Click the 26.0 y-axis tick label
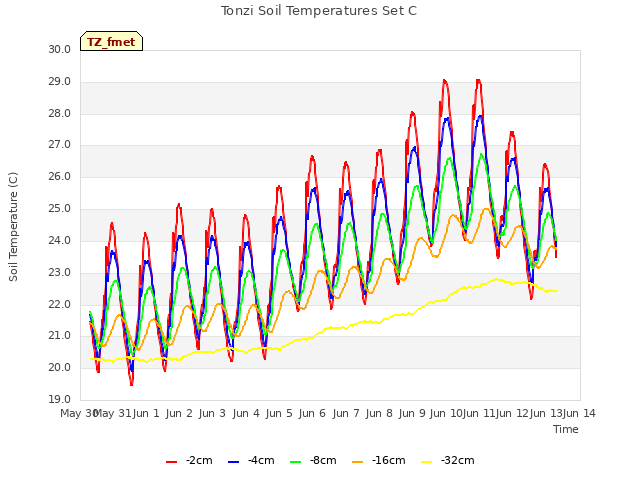 60,177
